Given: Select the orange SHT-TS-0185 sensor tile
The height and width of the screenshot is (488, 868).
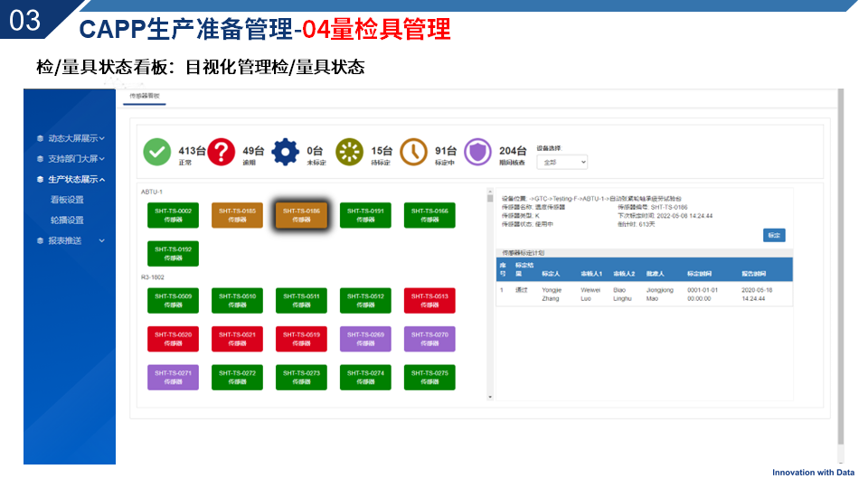Looking at the screenshot, I should coord(237,215).
